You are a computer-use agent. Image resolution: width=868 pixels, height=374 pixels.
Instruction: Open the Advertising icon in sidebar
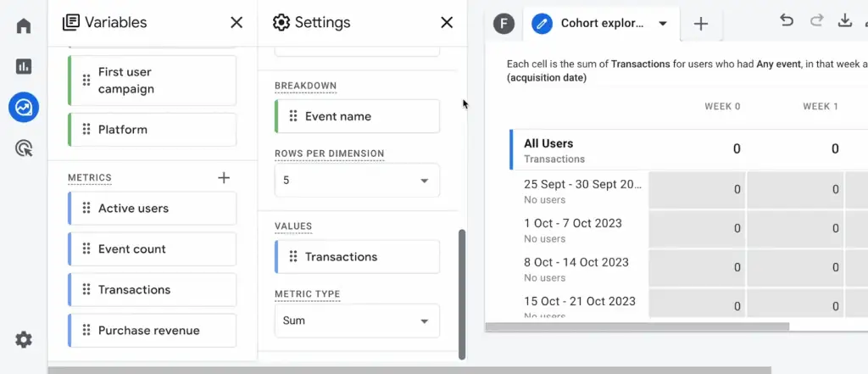(x=24, y=149)
